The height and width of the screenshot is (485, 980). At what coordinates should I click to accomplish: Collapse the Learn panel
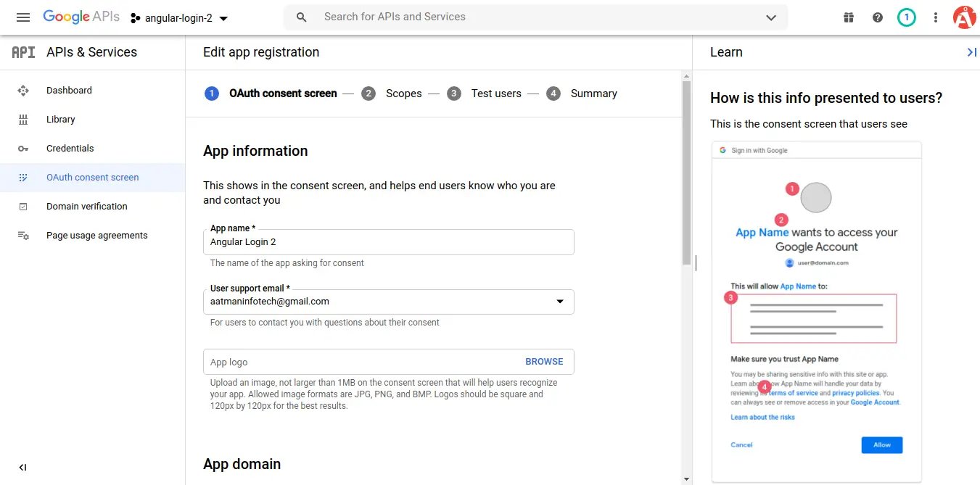point(971,52)
